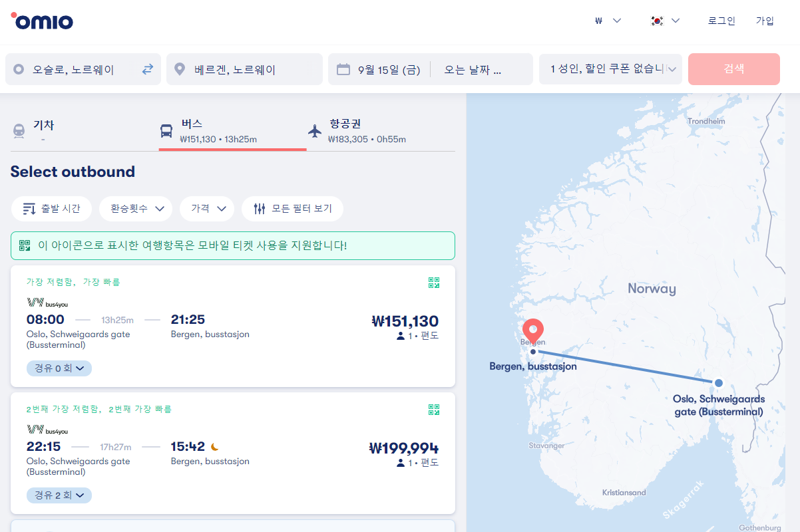
Task: Click the destination field 베르겐, 노르웨이
Action: 244,69
